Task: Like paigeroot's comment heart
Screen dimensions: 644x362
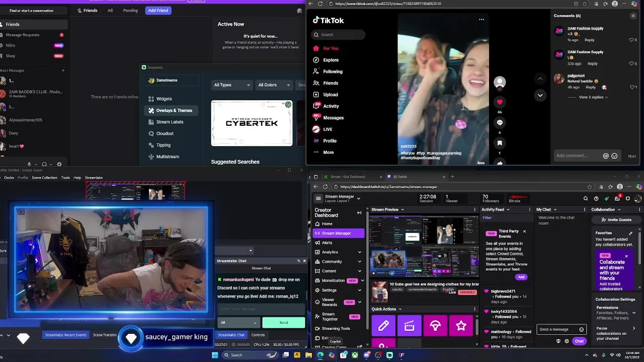Action: coord(632,87)
